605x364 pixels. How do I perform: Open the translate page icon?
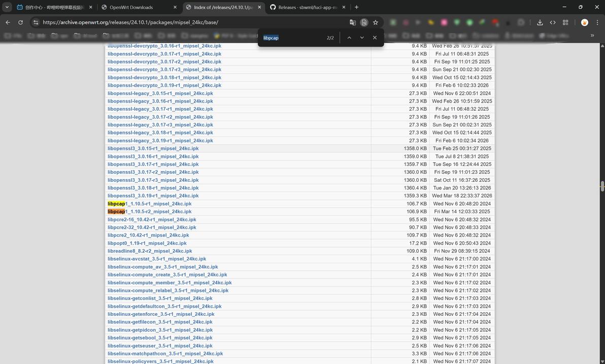click(x=352, y=22)
